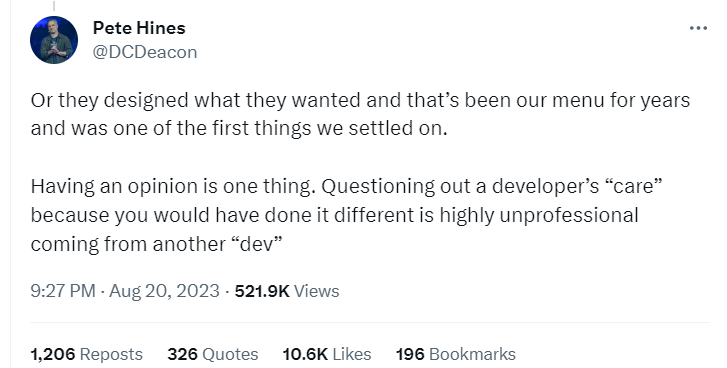Open Pete Hines profile avatar

54,40
